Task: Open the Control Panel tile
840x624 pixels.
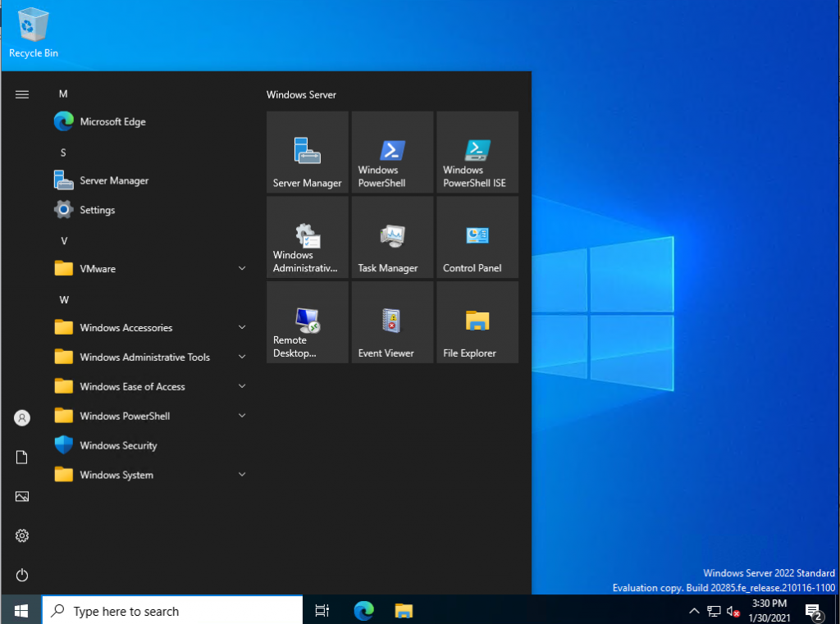Action: [x=477, y=237]
